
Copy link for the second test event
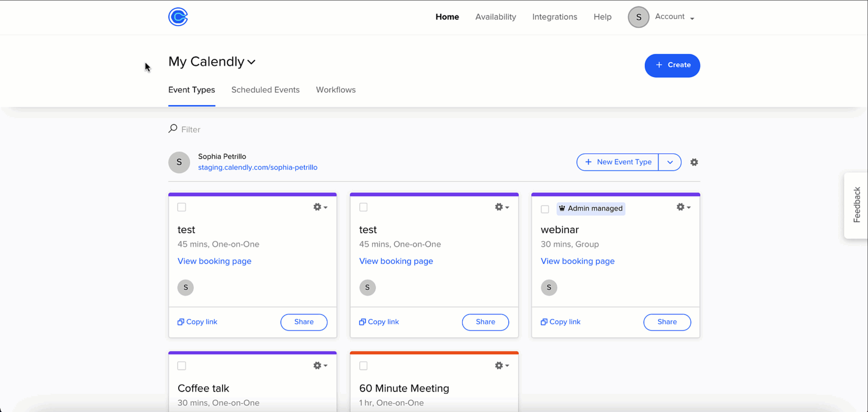tap(379, 322)
